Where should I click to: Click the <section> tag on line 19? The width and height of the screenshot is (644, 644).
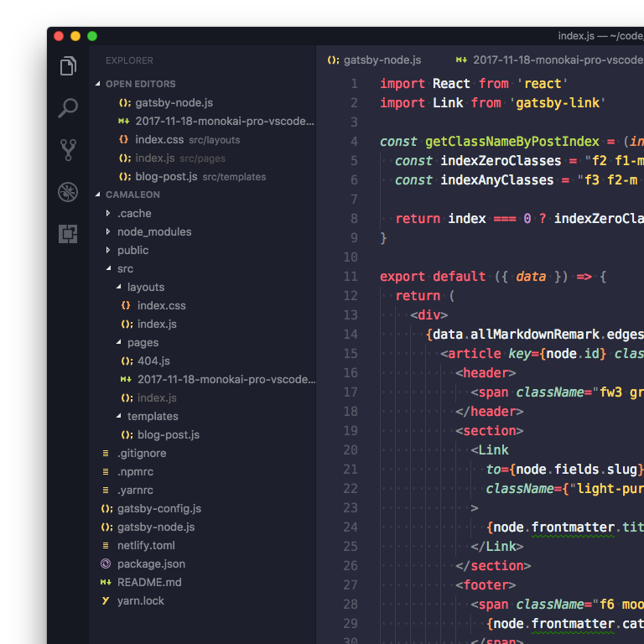coord(489,430)
